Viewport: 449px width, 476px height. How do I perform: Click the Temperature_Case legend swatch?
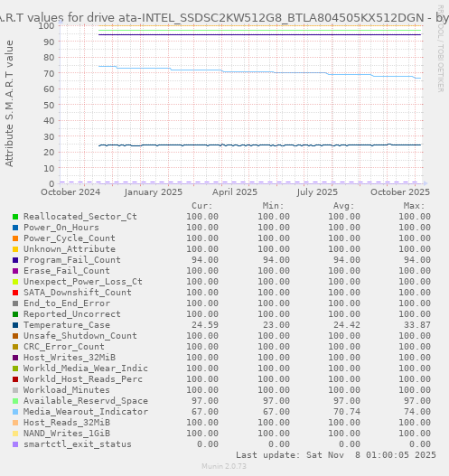coord(15,325)
